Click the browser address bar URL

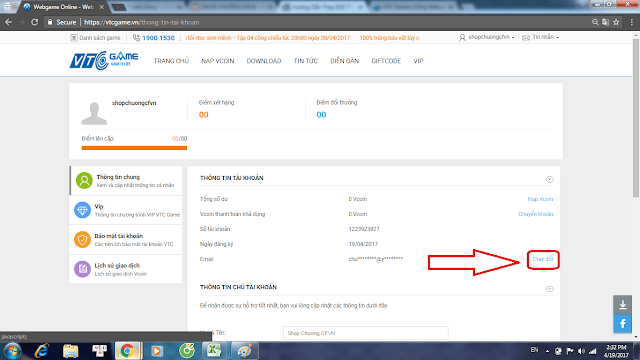pos(142,22)
